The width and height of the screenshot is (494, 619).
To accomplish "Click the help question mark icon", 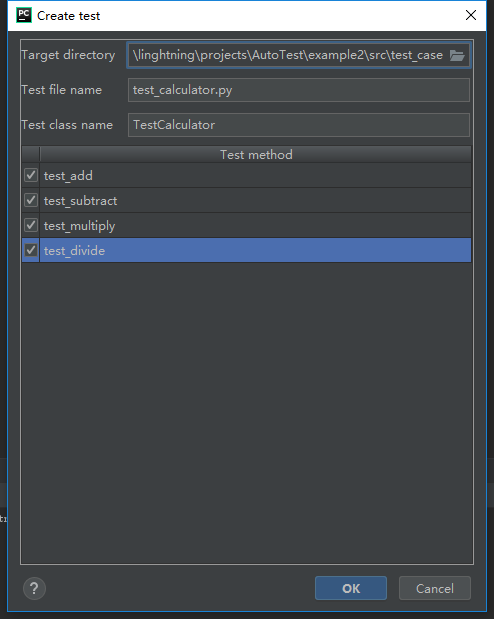I will pos(34,588).
